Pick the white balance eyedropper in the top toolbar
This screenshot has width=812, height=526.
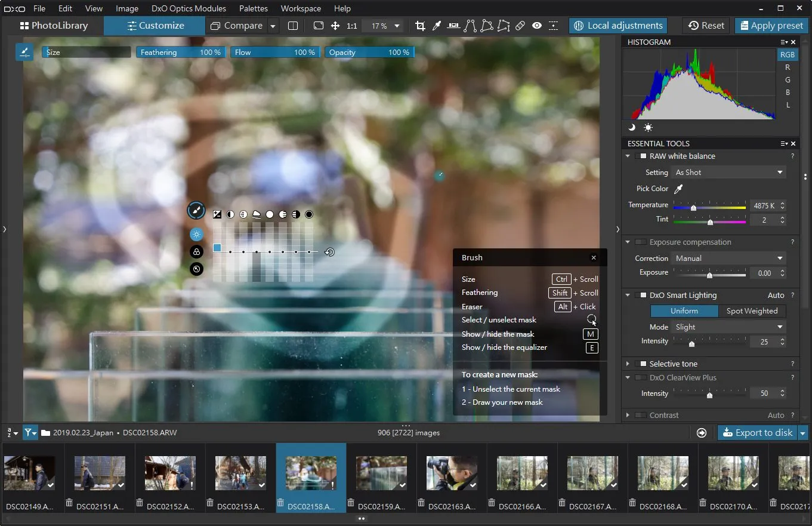[x=437, y=26]
